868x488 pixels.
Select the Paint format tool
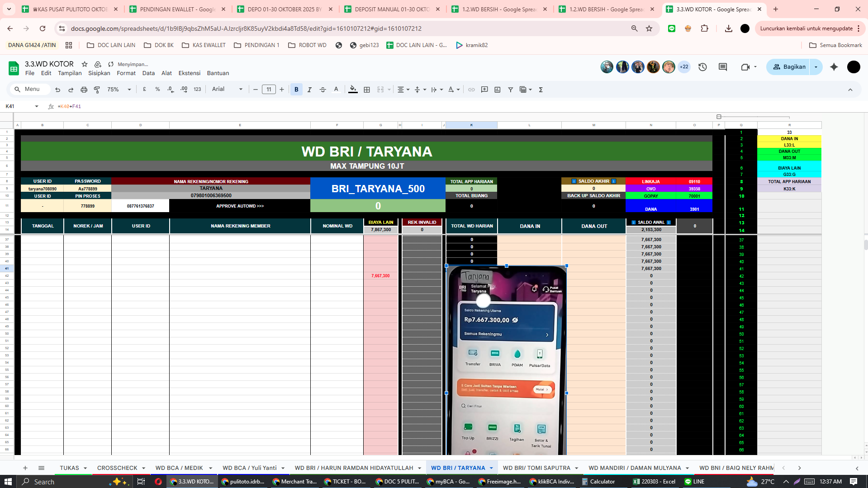(x=97, y=90)
